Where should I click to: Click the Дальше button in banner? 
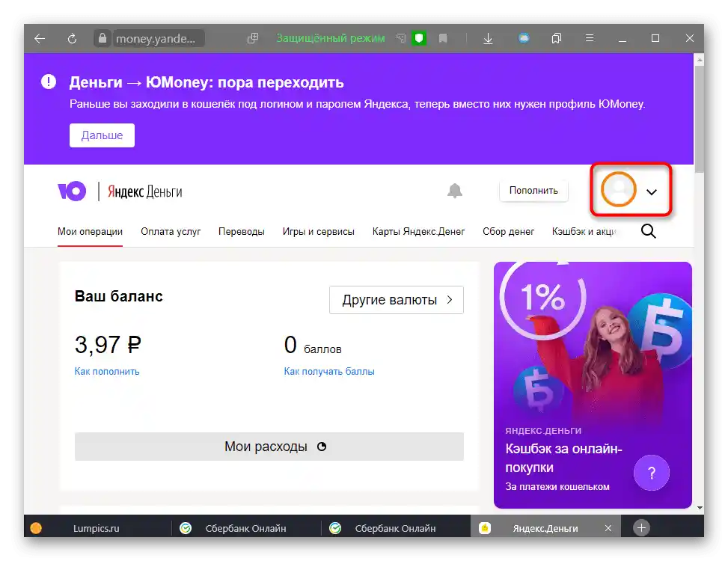click(103, 135)
